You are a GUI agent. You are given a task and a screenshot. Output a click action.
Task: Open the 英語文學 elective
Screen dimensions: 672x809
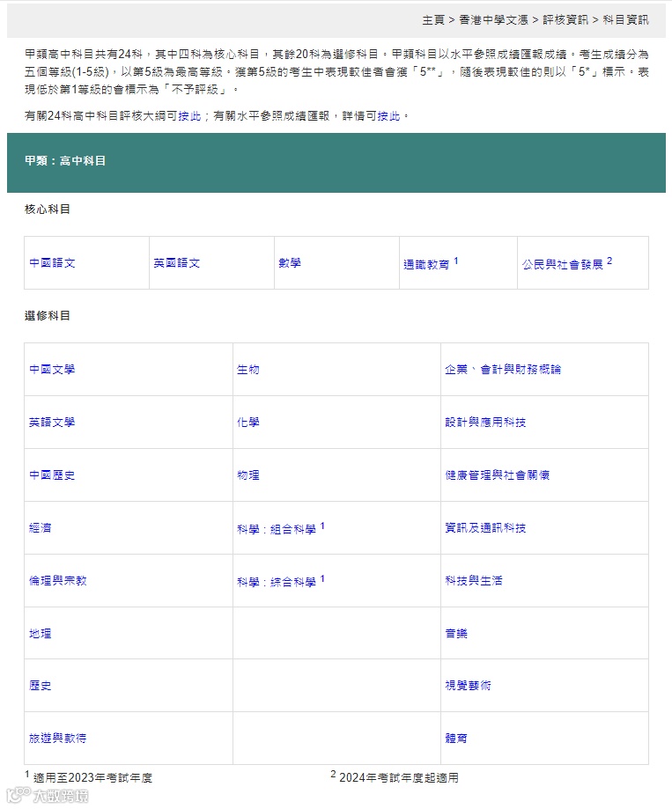[x=52, y=422]
